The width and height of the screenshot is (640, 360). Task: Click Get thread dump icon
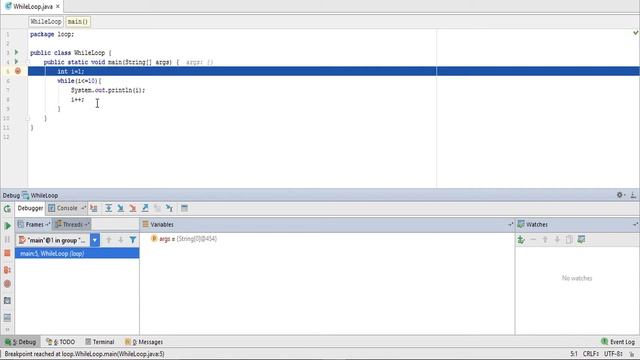click(x=7, y=301)
